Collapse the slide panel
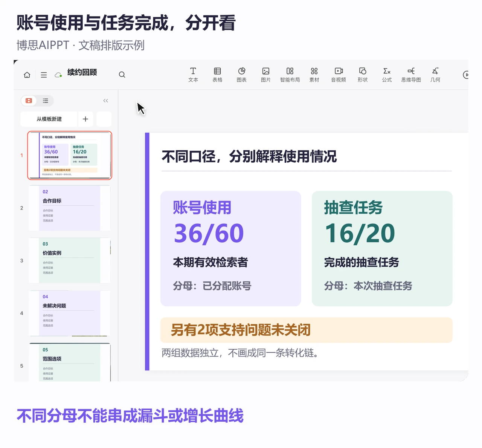The width and height of the screenshot is (482, 448). [x=105, y=101]
